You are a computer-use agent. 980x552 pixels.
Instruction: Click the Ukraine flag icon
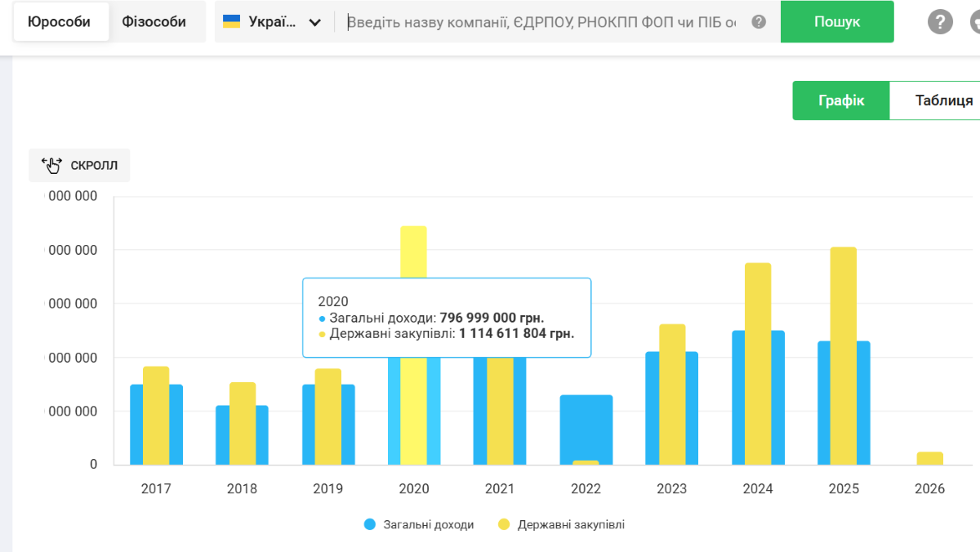231,22
